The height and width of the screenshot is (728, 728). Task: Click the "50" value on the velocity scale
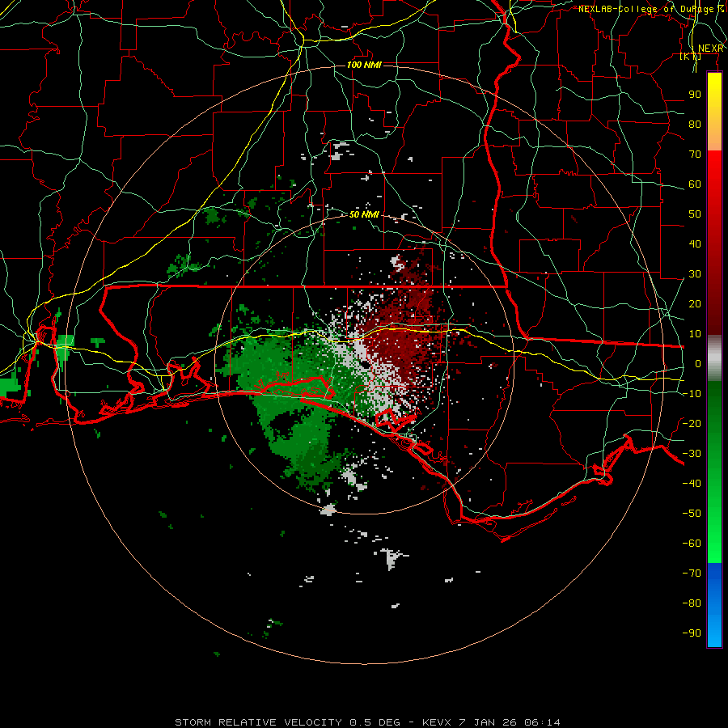[695, 214]
